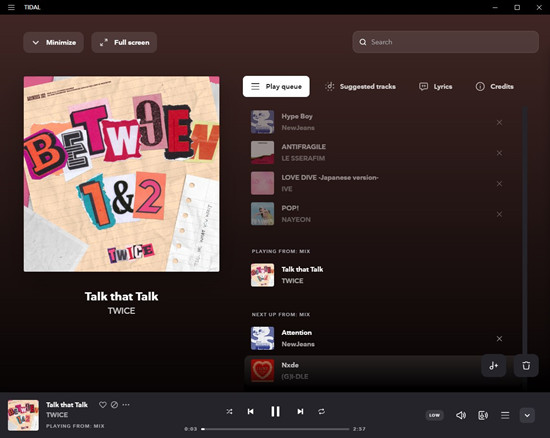
Task: Toggle play queue icon in player bar
Action: [x=505, y=415]
